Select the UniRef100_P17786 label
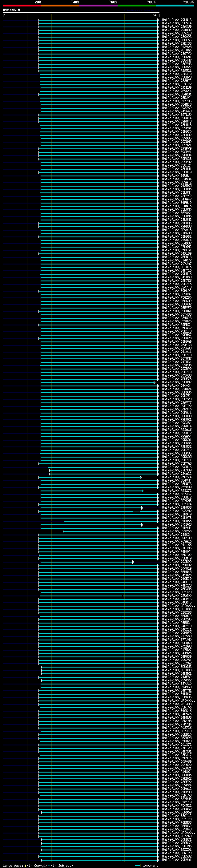This screenshot has height=868, width=197. point(177,101)
